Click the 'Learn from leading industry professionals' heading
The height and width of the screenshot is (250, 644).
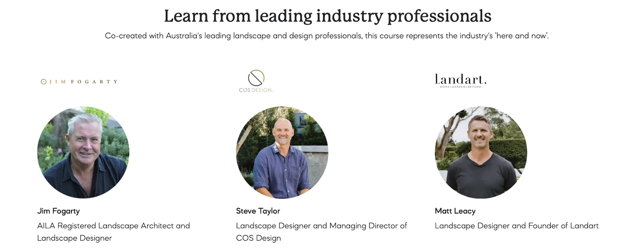(328, 16)
